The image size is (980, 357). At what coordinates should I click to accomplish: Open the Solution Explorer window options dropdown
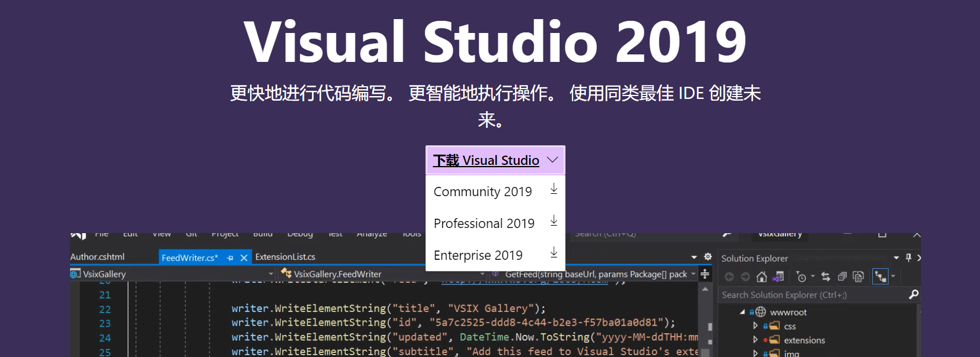coord(896,258)
